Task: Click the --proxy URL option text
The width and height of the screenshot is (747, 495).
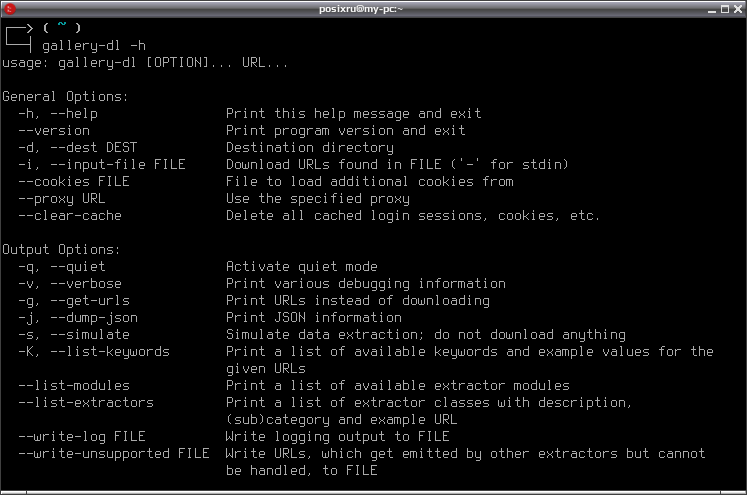Action: click(62, 199)
